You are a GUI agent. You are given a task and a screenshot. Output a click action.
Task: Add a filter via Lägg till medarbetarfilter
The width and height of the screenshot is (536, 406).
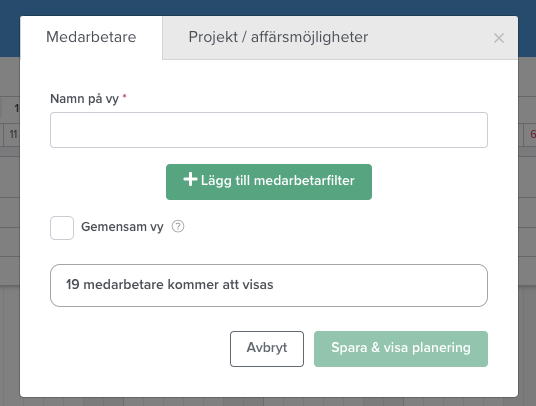pos(269,182)
